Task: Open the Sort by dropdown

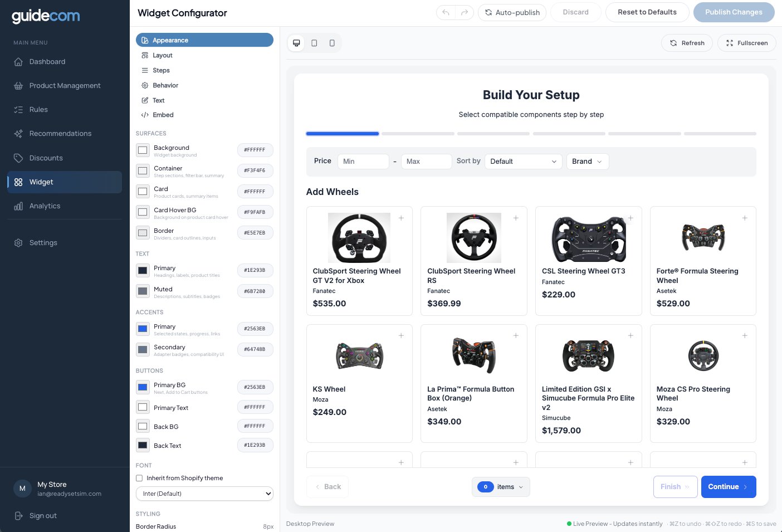Action: tap(522, 162)
